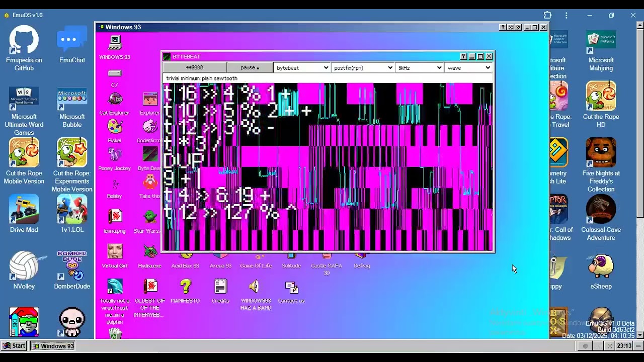The image size is (644, 362).
Task: Open the postfix(rpn) syntax dropdown
Action: [363, 68]
